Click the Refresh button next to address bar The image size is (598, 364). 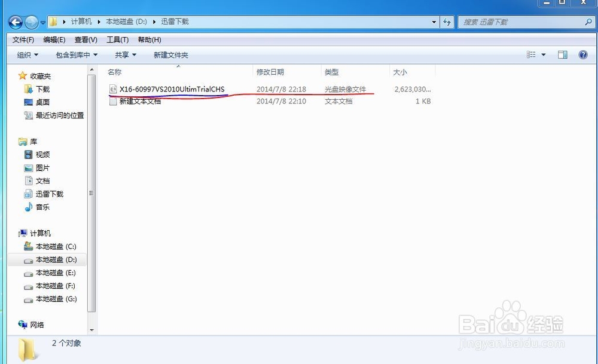pyautogui.click(x=447, y=22)
